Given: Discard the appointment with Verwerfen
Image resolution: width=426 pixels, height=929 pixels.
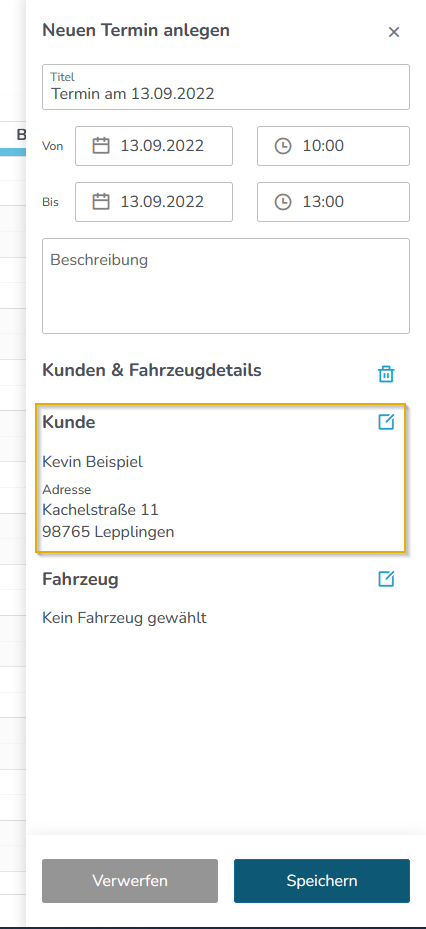Looking at the screenshot, I should [x=130, y=881].
